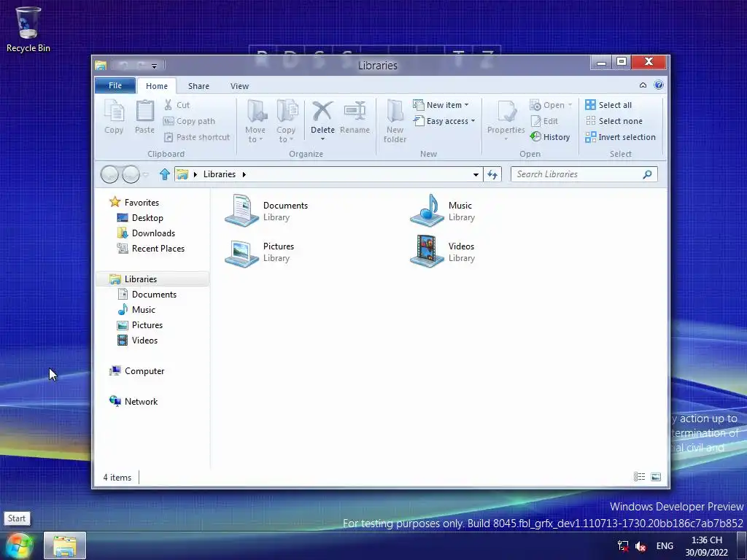Click the Libraries breadcrumb in address bar

(219, 174)
